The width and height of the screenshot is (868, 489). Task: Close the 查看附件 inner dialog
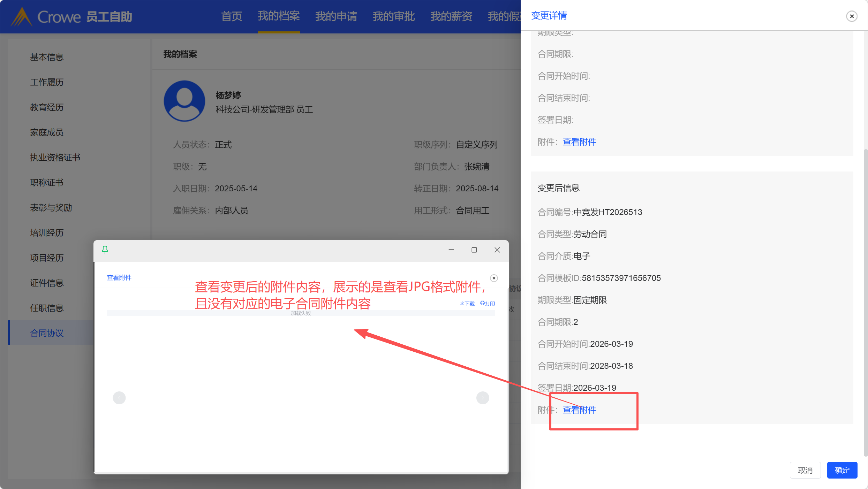(494, 278)
